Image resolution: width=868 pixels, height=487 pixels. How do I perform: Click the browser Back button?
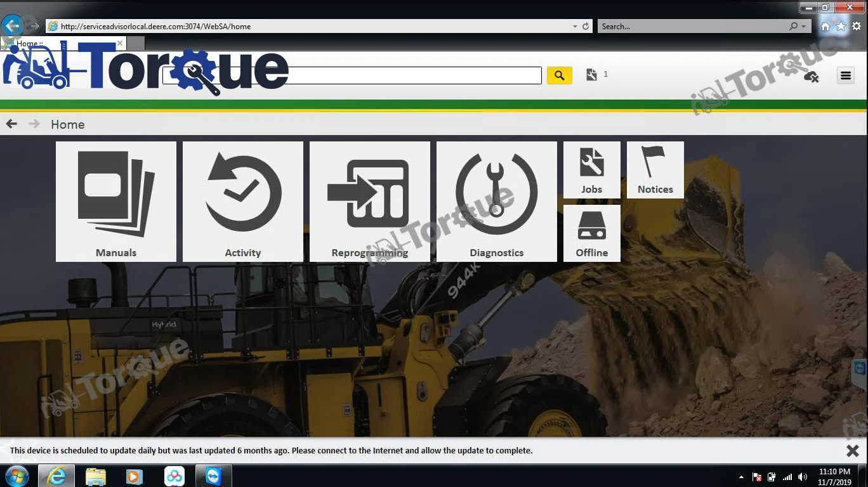(13, 26)
